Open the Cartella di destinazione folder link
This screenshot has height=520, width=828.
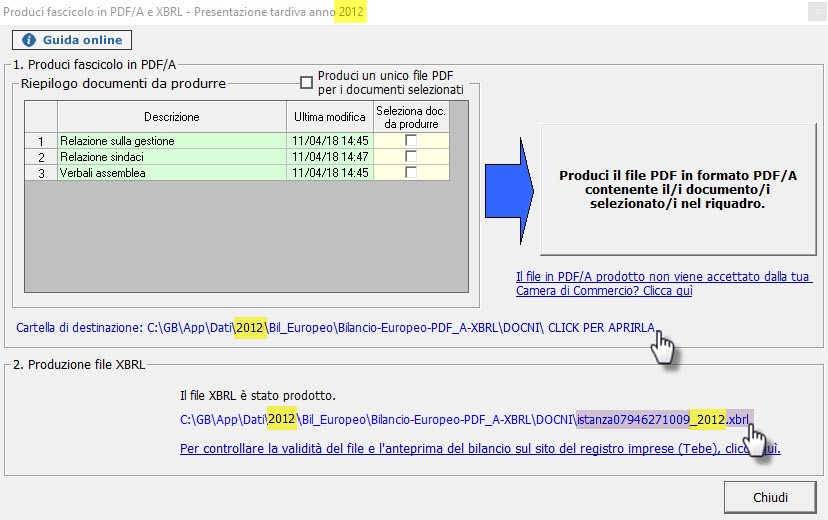click(335, 328)
